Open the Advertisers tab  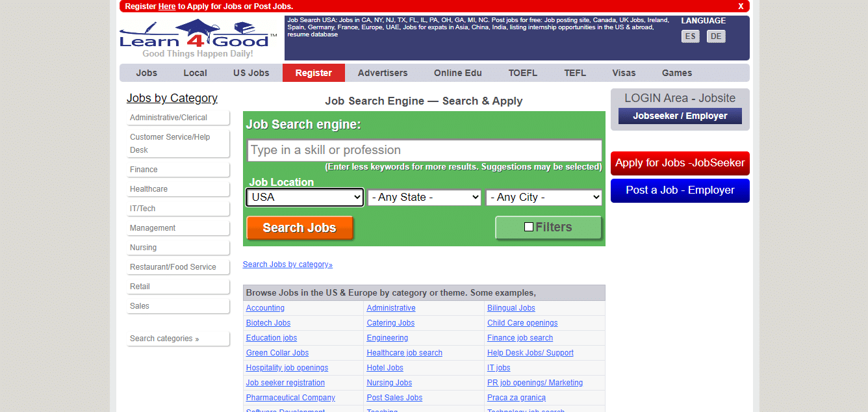(383, 73)
